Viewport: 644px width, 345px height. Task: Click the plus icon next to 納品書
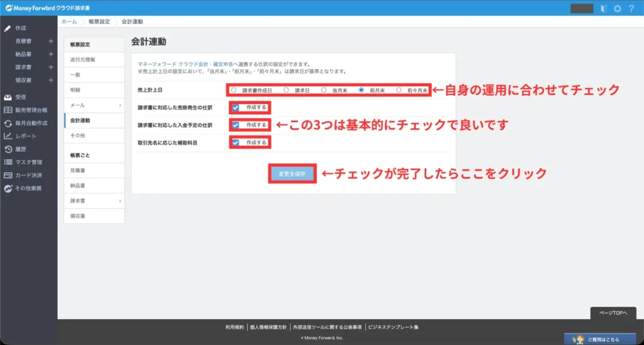point(51,54)
